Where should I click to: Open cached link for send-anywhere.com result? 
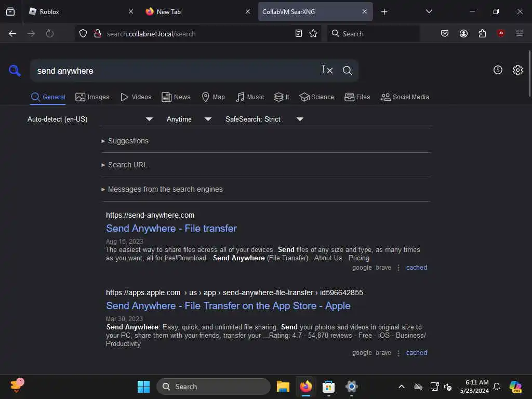click(416, 268)
